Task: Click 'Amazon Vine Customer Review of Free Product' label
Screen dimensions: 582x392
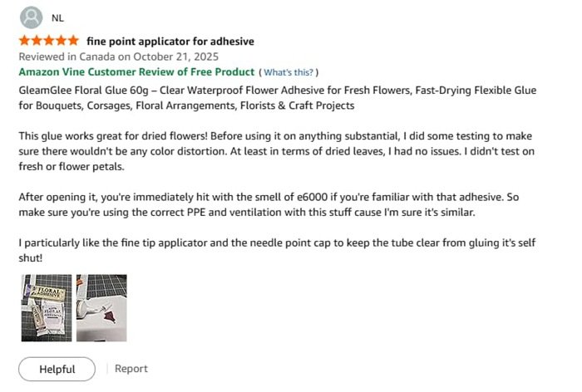Action: tap(136, 72)
